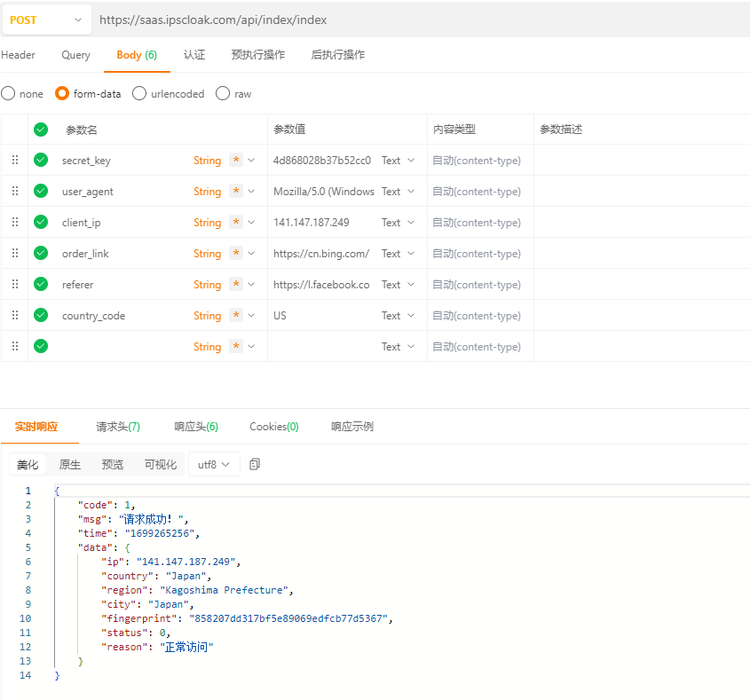This screenshot has width=750, height=700.
Task: Expand String type chevron for client_ip
Action: (251, 223)
